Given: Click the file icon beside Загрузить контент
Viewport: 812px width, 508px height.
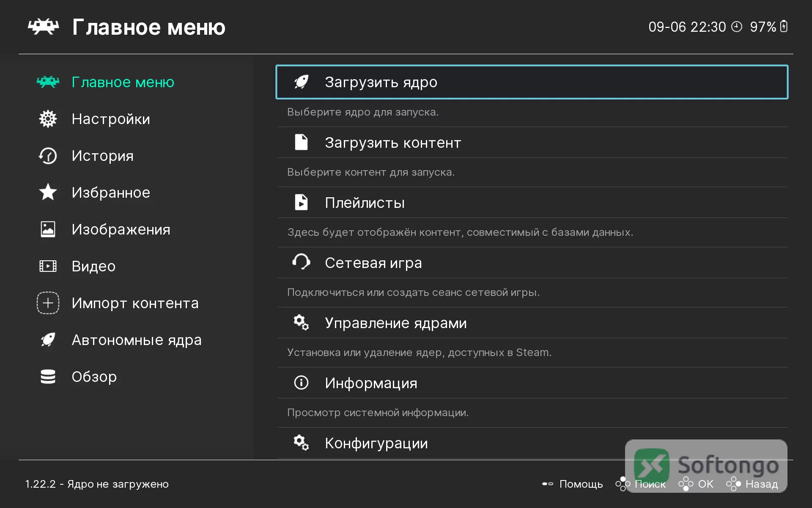Looking at the screenshot, I should pyautogui.click(x=301, y=142).
